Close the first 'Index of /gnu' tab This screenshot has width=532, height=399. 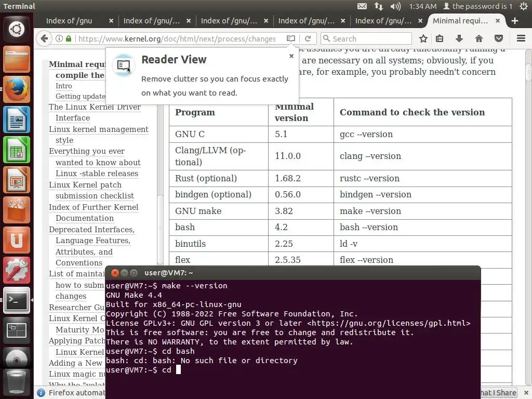click(111, 21)
